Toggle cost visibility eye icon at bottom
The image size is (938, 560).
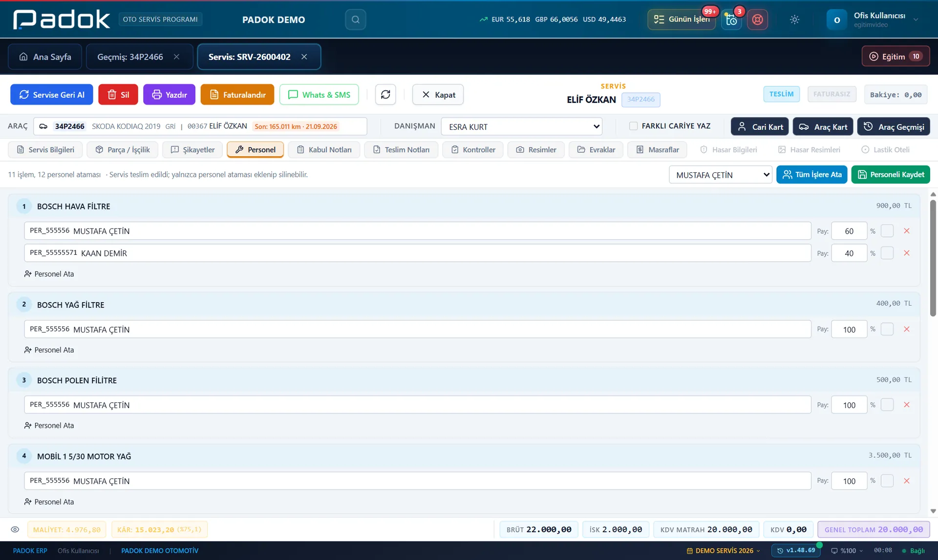point(15,529)
